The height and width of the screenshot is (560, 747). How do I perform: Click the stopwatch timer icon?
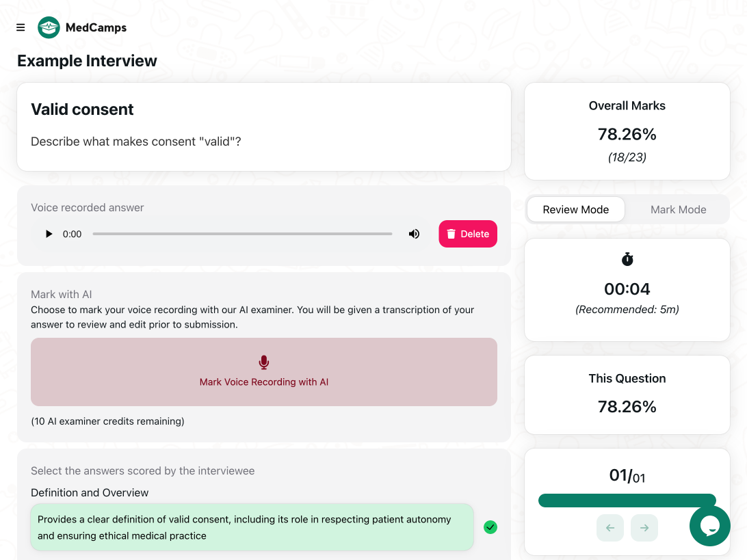coord(627,259)
